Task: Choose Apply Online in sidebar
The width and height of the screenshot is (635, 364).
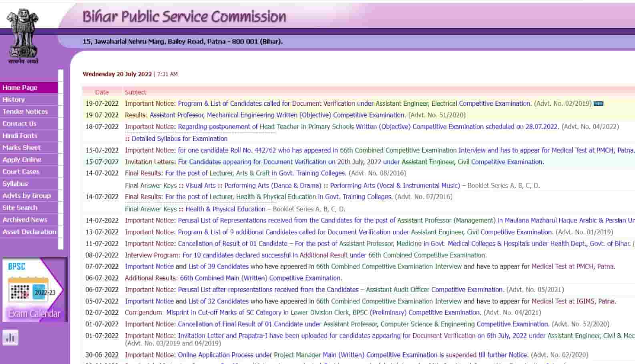Action: point(22,160)
